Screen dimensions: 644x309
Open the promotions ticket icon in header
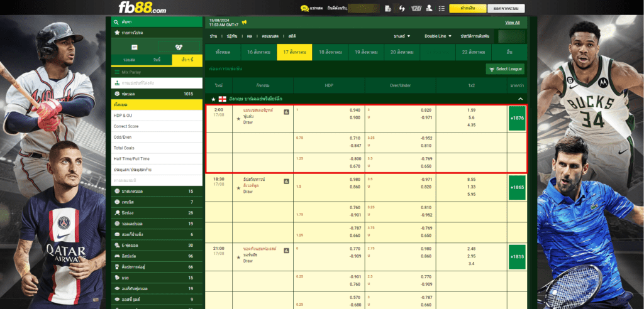[x=416, y=8]
